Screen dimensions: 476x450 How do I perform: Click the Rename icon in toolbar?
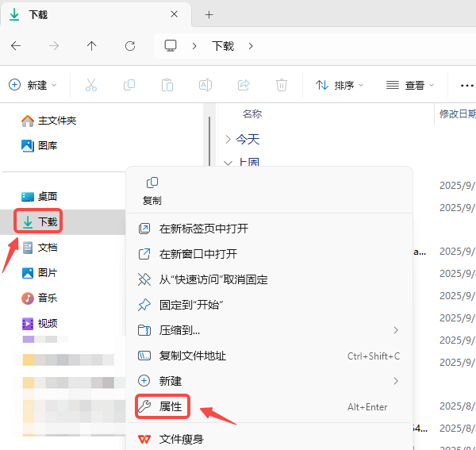(x=205, y=85)
